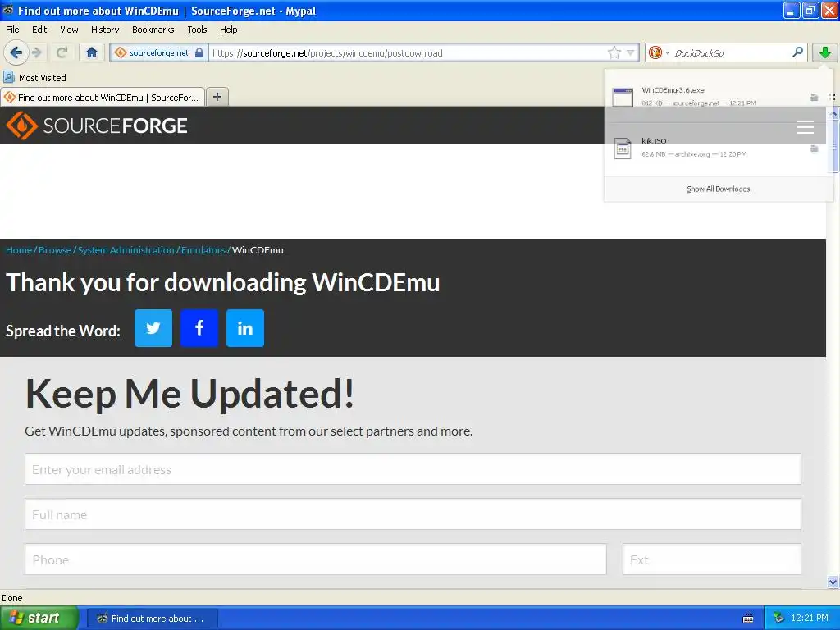Open the Edit menu
The height and width of the screenshot is (630, 840).
pos(39,30)
